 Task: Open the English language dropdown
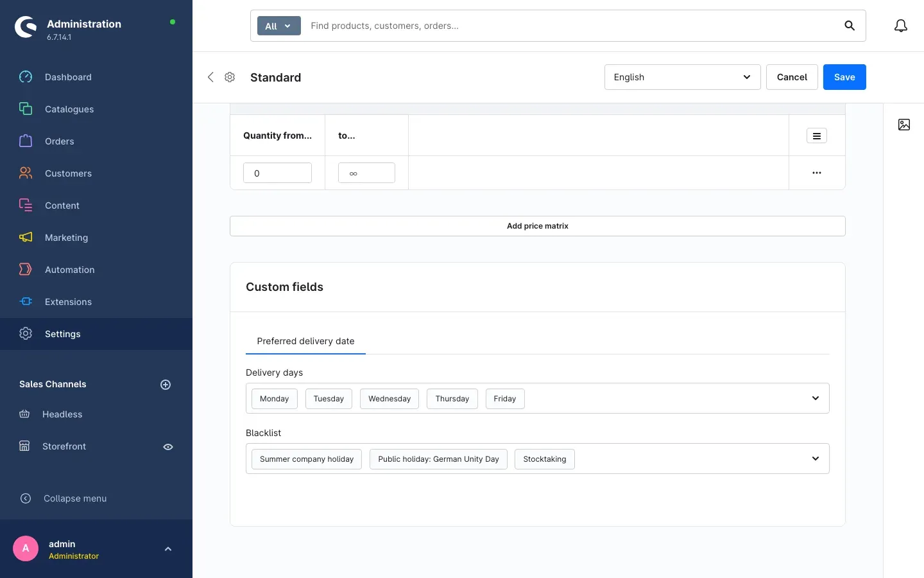(x=683, y=77)
